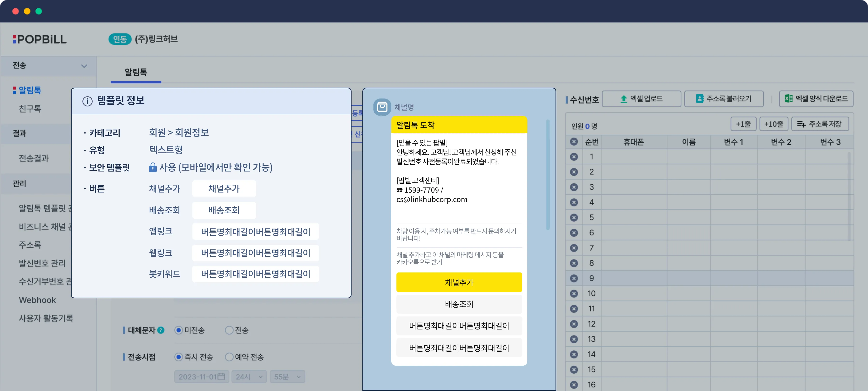The width and height of the screenshot is (868, 391).
Task: Click the template info circle icon
Action: pyautogui.click(x=87, y=101)
